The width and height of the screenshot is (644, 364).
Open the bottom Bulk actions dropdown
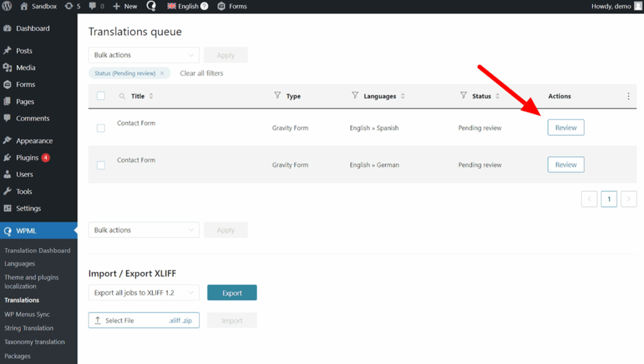click(144, 230)
